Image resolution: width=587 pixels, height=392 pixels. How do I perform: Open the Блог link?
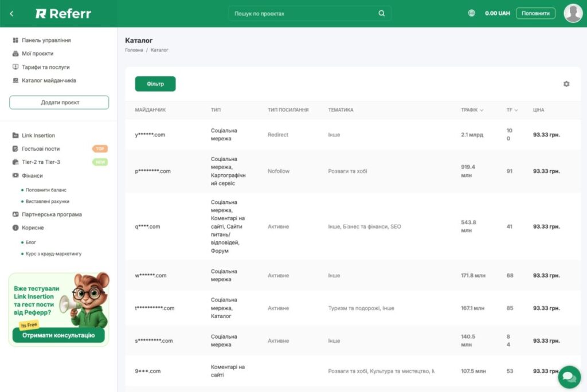tap(31, 242)
